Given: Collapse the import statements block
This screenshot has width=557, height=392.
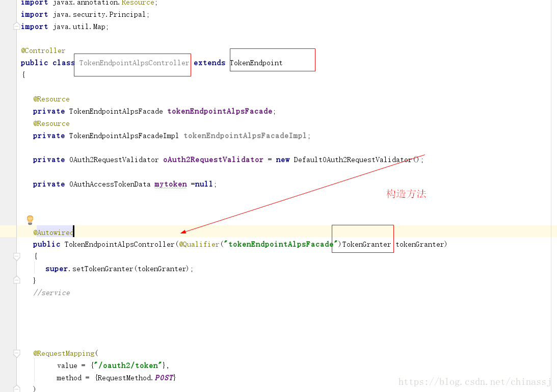Looking at the screenshot, I should pos(16,25).
